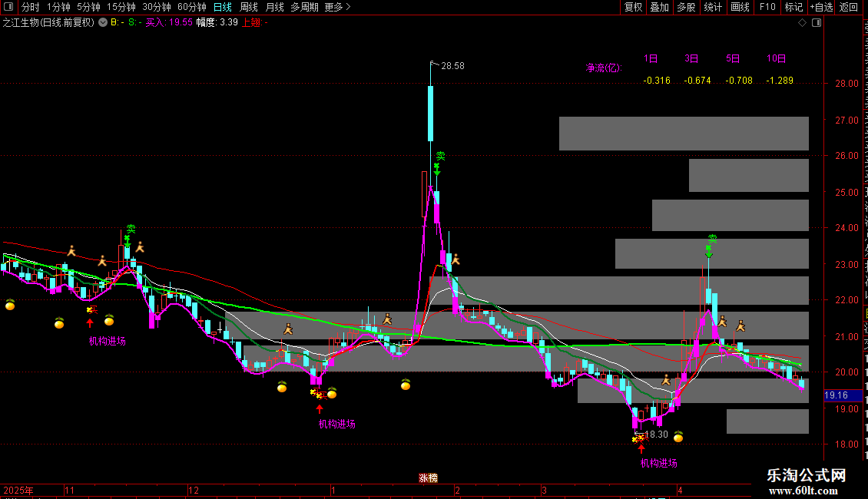Click the 28.58 high price label
This screenshot has width=868, height=499.
coord(452,66)
